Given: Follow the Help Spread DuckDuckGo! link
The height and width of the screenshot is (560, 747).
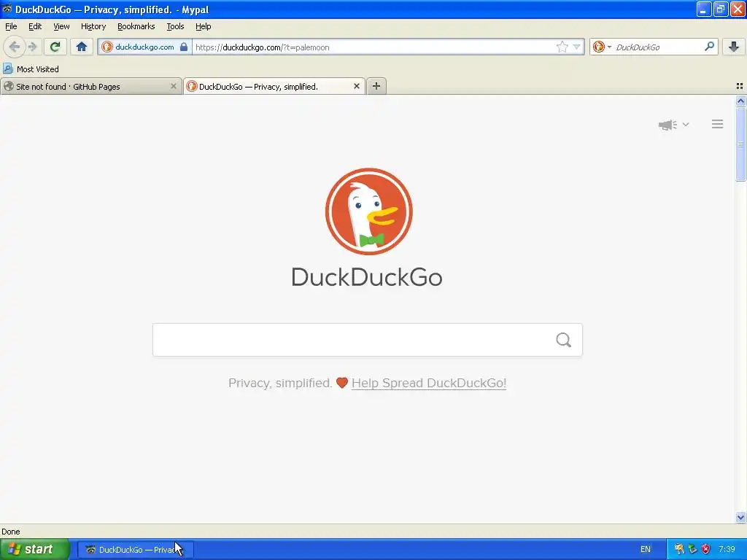Looking at the screenshot, I should pos(429,383).
